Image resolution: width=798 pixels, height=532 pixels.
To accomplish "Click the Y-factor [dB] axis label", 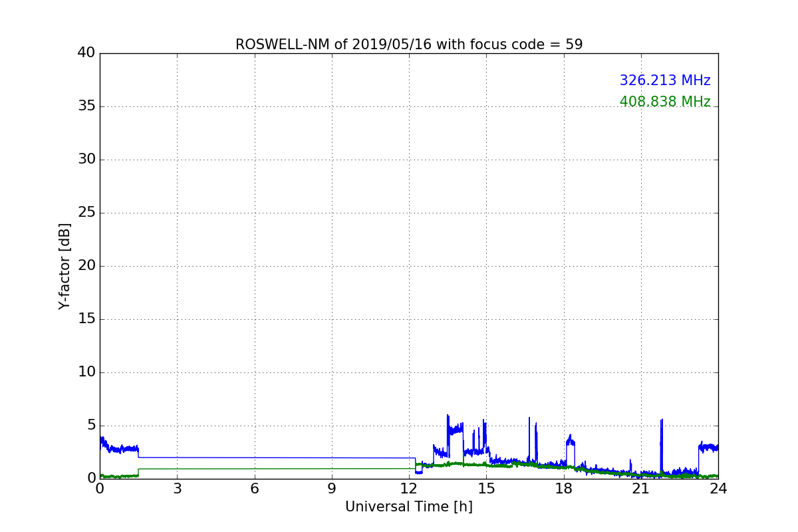I will click(x=65, y=266).
